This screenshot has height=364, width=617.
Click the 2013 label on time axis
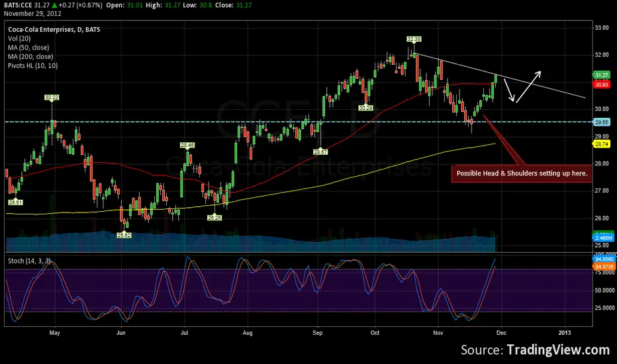565,332
